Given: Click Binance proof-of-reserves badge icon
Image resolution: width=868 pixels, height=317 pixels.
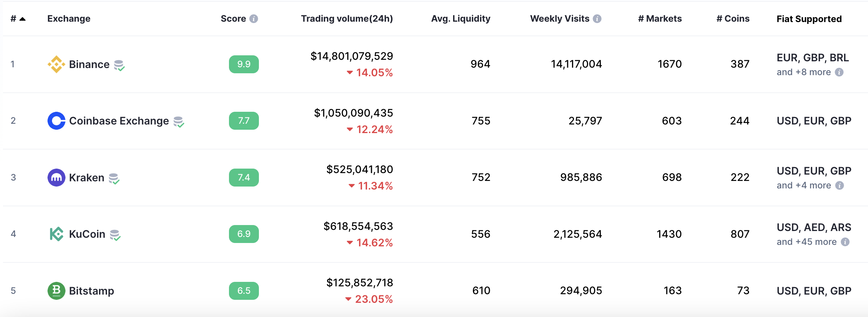Looking at the screenshot, I should pos(119,65).
